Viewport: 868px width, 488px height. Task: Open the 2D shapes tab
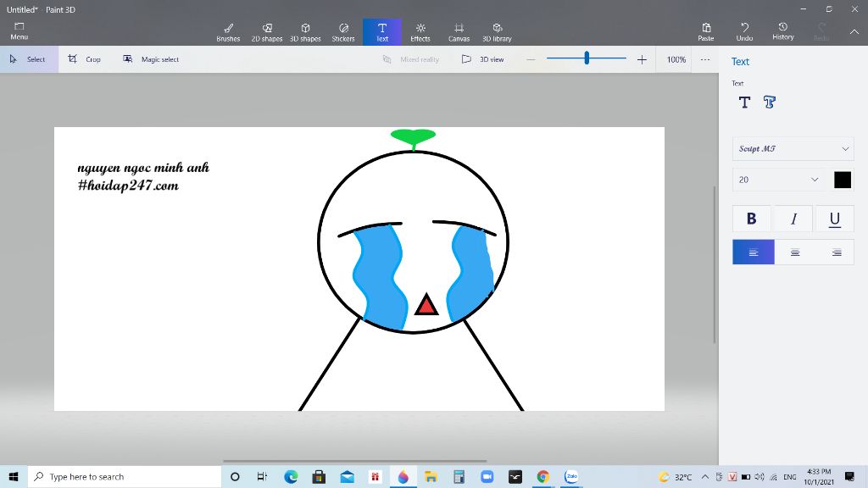tap(267, 32)
